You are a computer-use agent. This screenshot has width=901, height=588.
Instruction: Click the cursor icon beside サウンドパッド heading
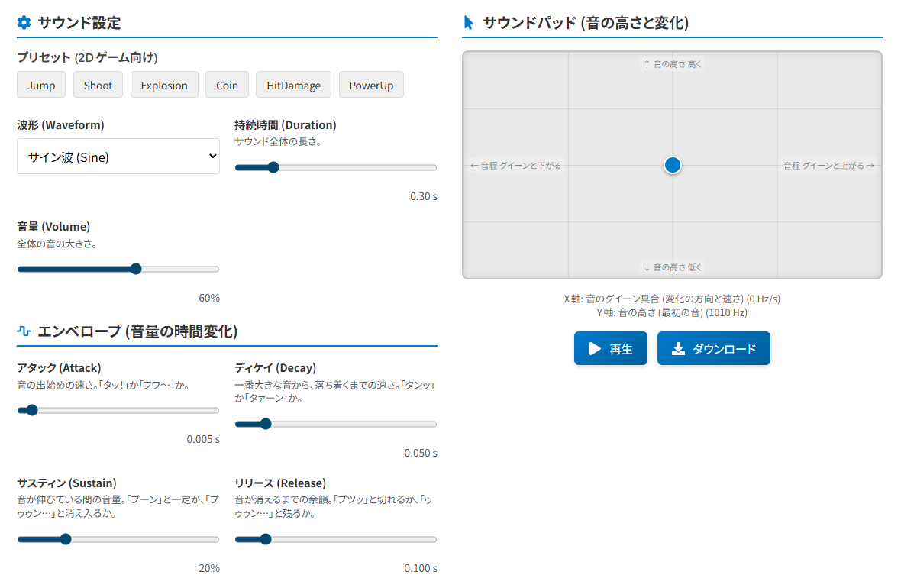tap(469, 23)
